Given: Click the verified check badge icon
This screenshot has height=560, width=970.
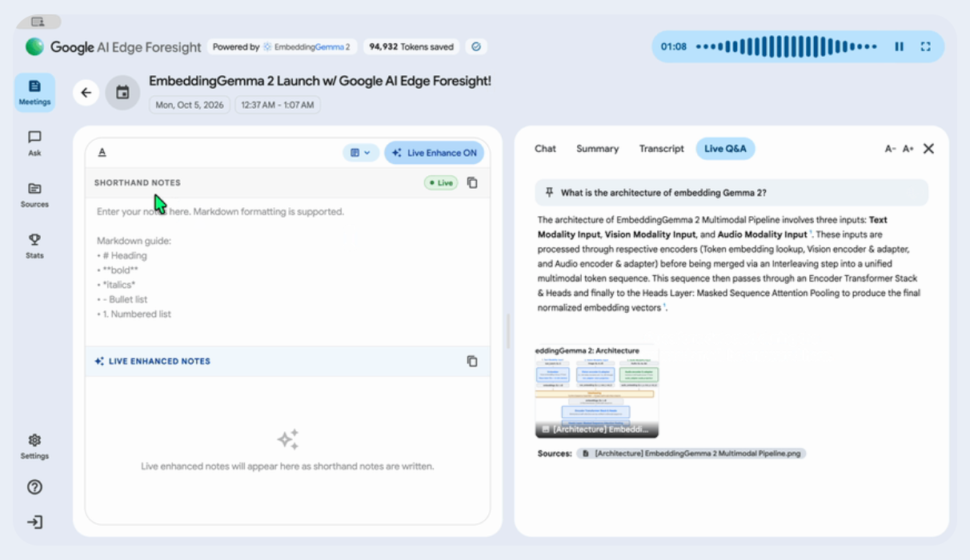Looking at the screenshot, I should click(x=476, y=47).
